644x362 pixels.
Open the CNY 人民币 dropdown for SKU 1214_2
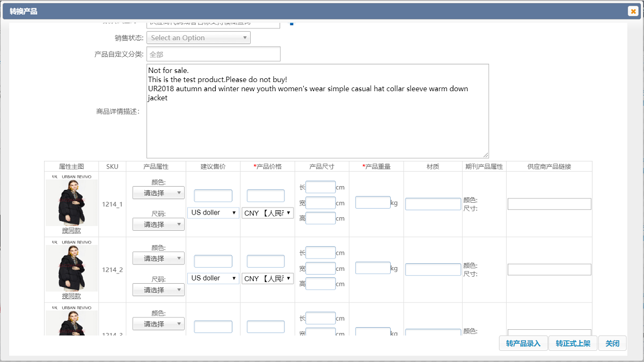click(267, 278)
